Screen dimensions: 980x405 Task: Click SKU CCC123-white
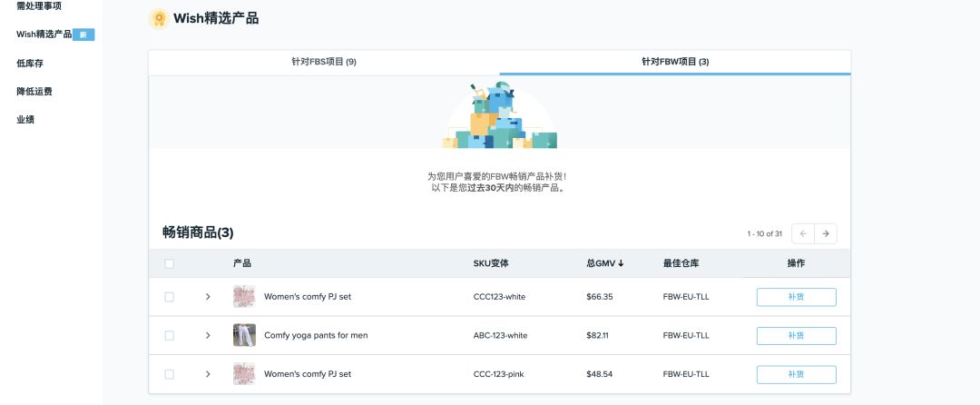tap(499, 297)
